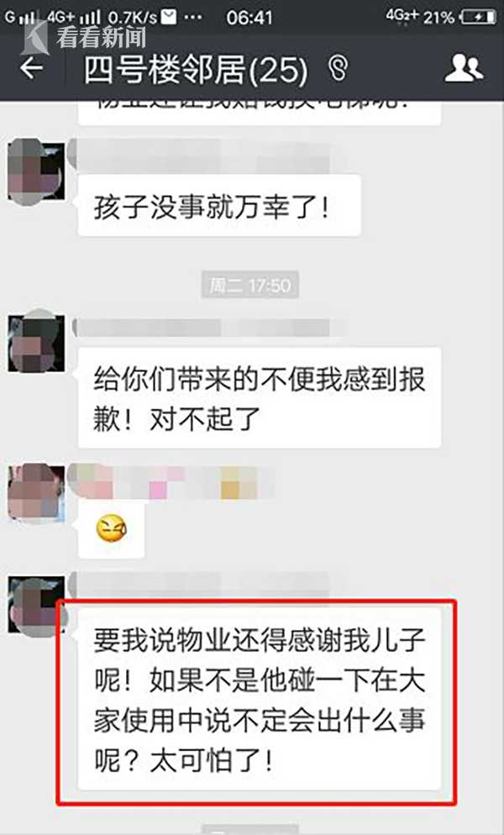Tap the 周二 17:50 timestamp label
Image resolution: width=504 pixels, height=835 pixels.
pyautogui.click(x=249, y=286)
